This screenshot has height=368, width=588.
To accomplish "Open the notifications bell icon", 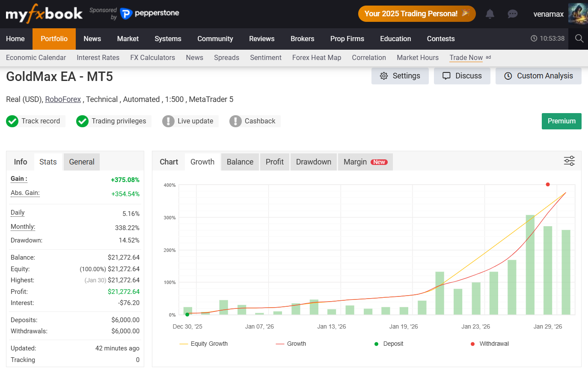I will point(490,14).
